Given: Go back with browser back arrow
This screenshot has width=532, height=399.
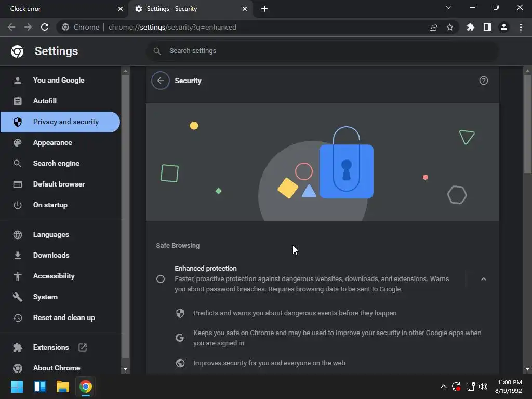Looking at the screenshot, I should click(11, 27).
